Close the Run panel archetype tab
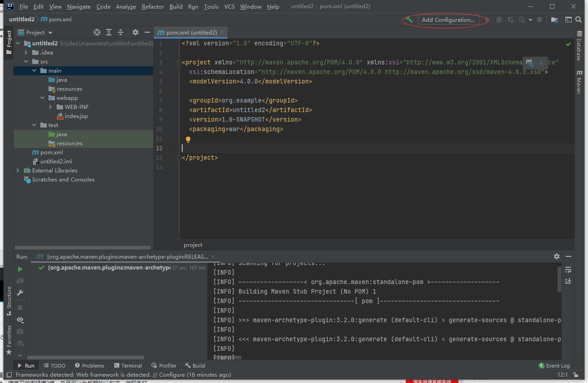 (x=213, y=257)
